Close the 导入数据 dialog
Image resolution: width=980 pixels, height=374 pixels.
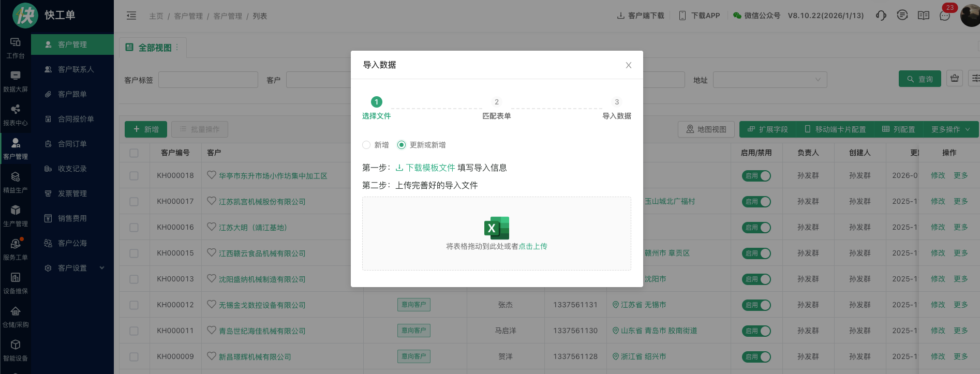pyautogui.click(x=628, y=65)
